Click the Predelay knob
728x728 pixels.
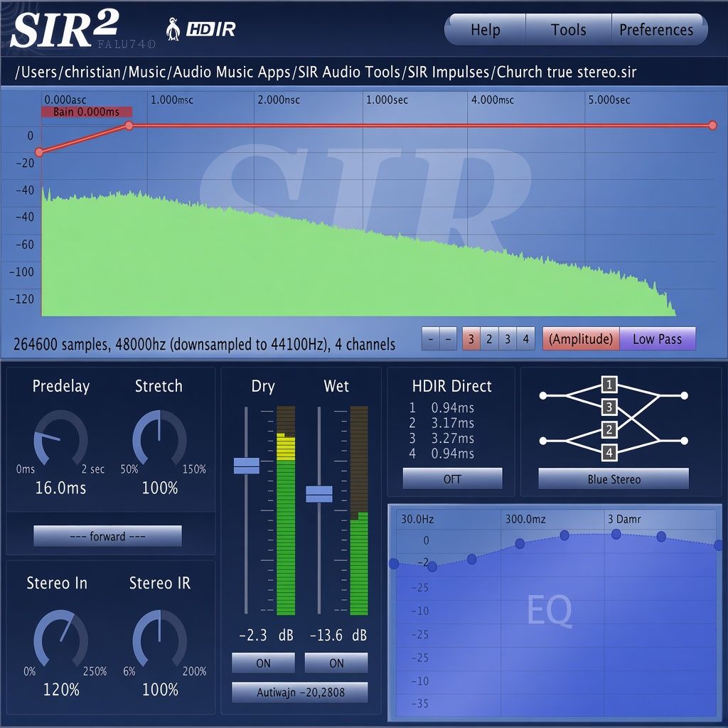click(x=61, y=438)
